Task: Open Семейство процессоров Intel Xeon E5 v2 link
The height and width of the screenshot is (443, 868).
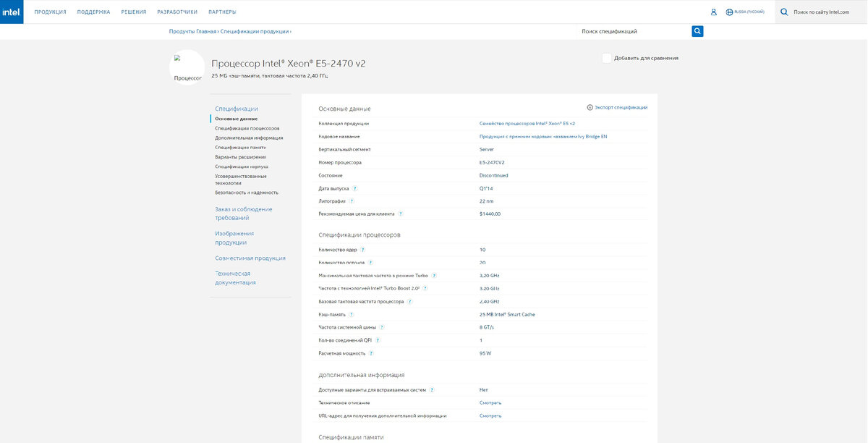Action: (527, 123)
